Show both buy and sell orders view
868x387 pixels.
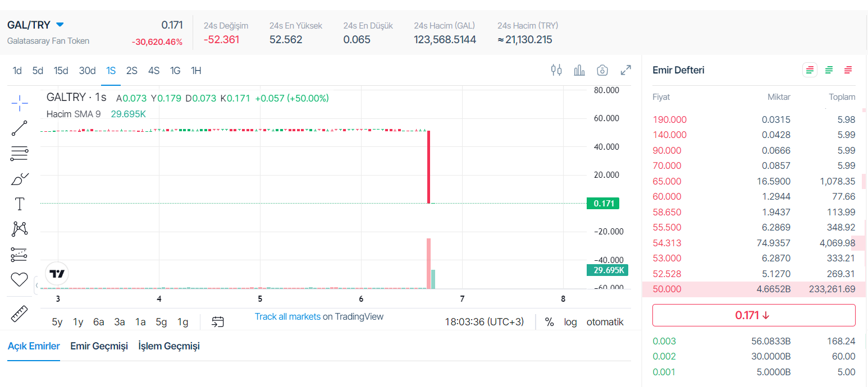810,70
